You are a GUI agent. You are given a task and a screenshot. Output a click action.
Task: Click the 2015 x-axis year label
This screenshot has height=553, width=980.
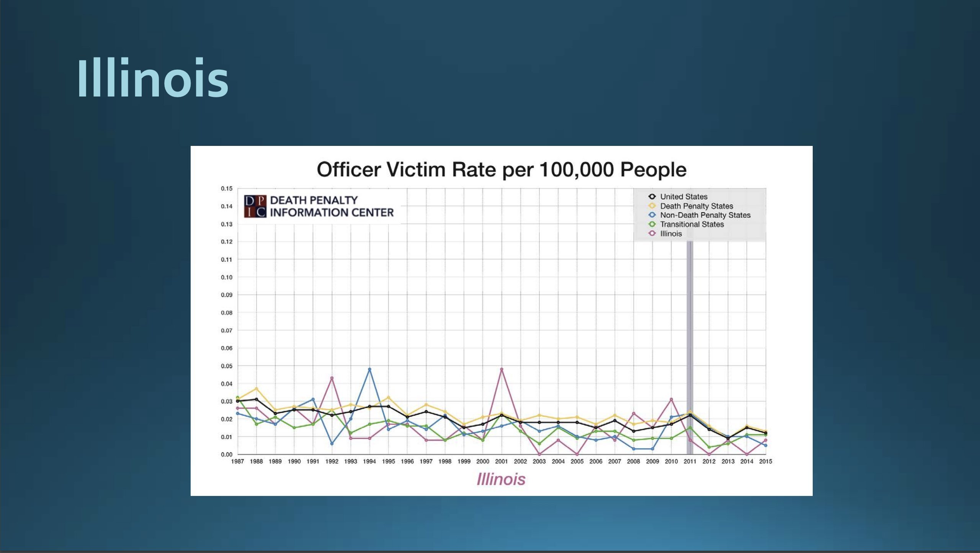(x=765, y=461)
